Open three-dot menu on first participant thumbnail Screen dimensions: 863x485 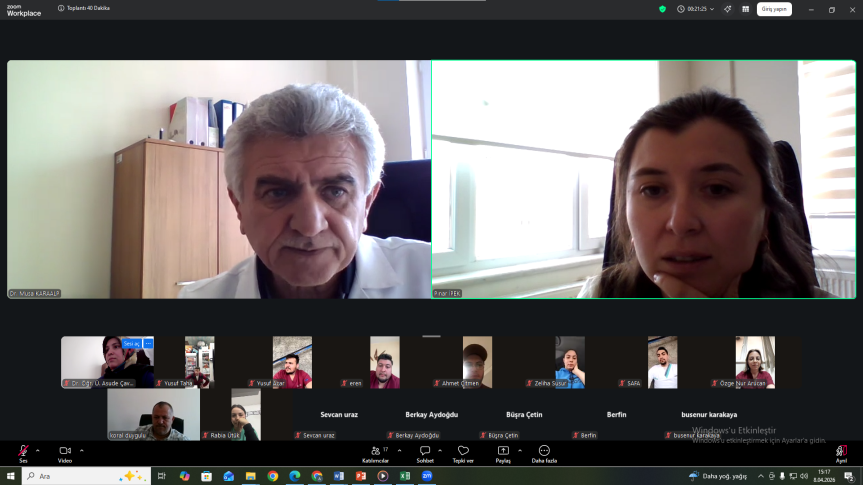click(x=148, y=343)
